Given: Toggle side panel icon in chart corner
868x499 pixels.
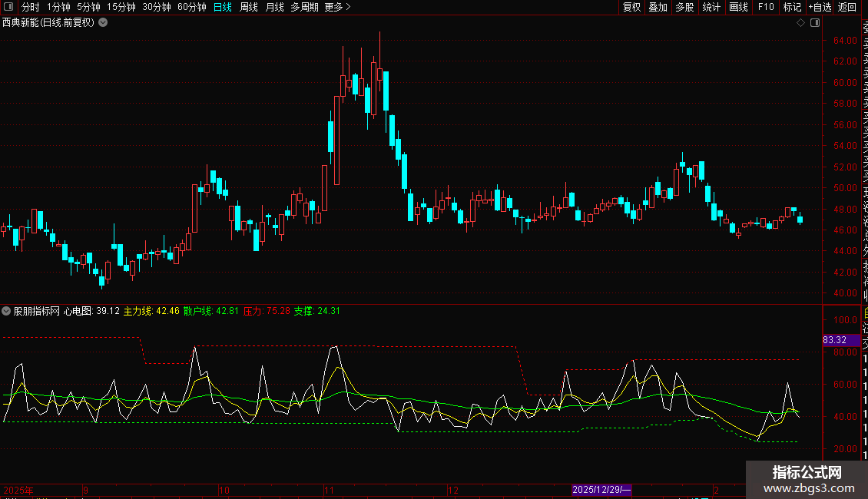Looking at the screenshot, I should click(x=815, y=23).
